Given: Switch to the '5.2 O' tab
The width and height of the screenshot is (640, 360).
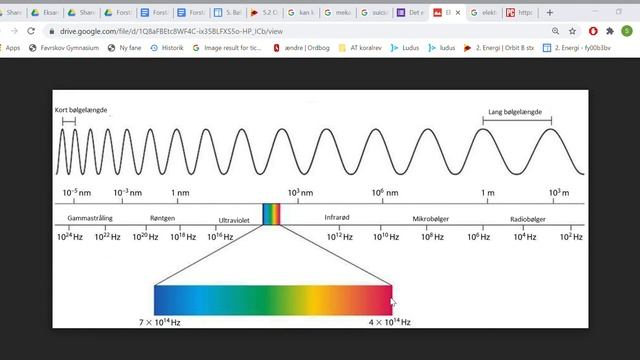Looking at the screenshot, I should tap(264, 13).
